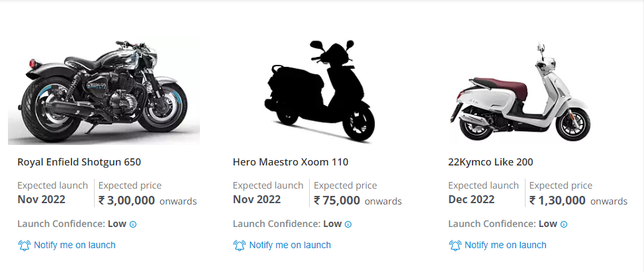Click the ₹ 75,000 expected price

point(337,200)
